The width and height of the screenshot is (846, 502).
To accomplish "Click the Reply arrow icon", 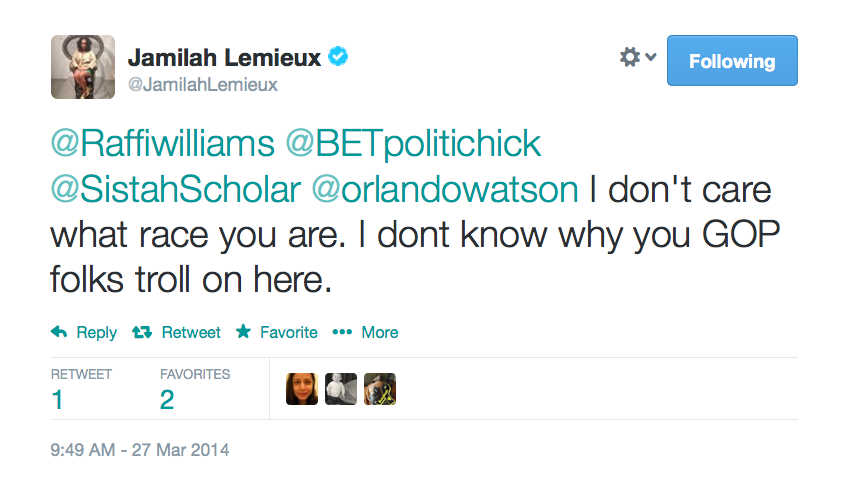I will (59, 332).
